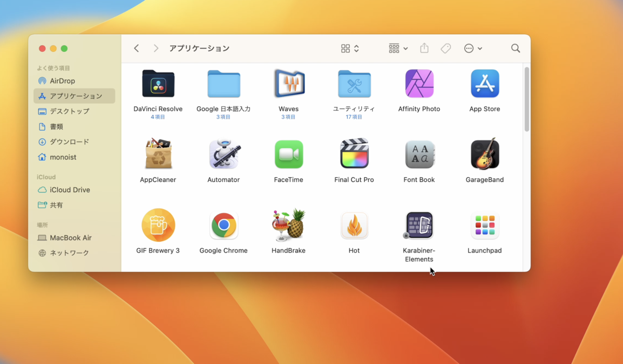Open the group-by options dropdown

click(x=398, y=48)
